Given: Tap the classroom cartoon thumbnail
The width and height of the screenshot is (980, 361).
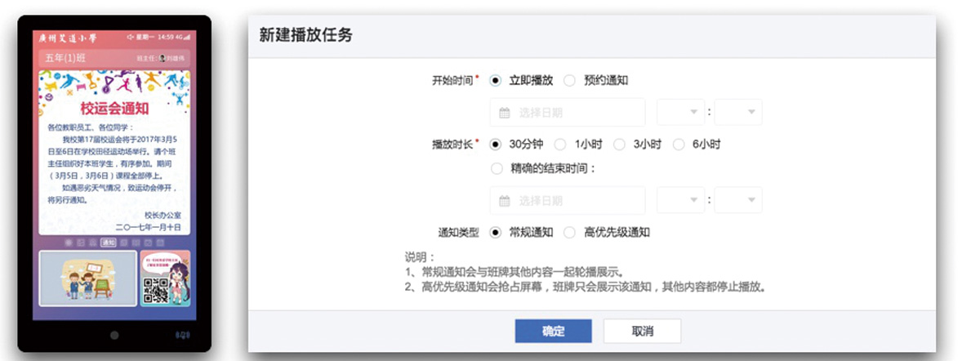Looking at the screenshot, I should (x=88, y=278).
